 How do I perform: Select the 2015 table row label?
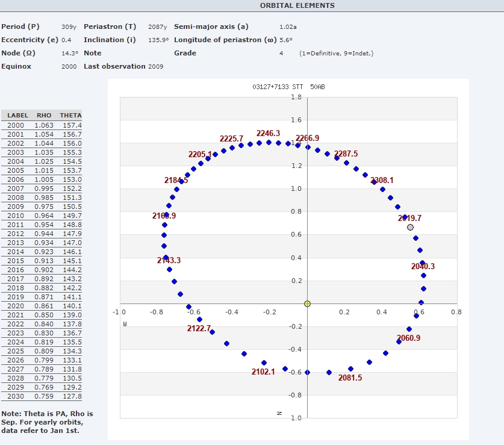pos(16,261)
